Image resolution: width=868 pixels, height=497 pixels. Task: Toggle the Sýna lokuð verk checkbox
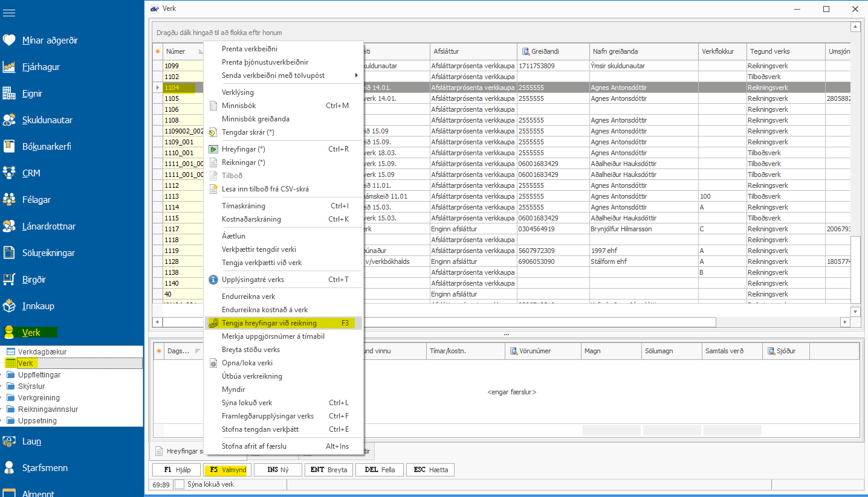point(180,484)
